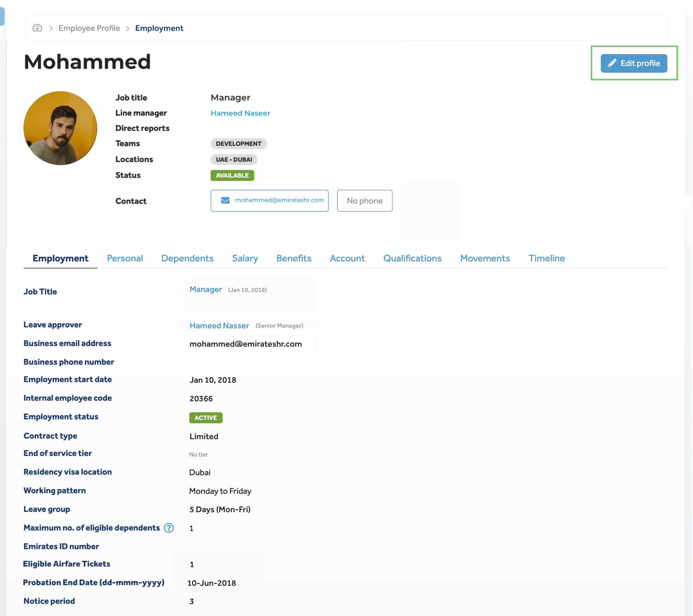Open the Manager job title link
693x616 pixels.
205,289
